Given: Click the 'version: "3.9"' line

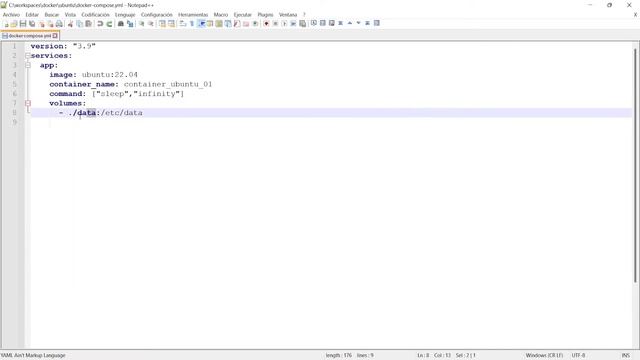Looking at the screenshot, I should pos(63,46).
